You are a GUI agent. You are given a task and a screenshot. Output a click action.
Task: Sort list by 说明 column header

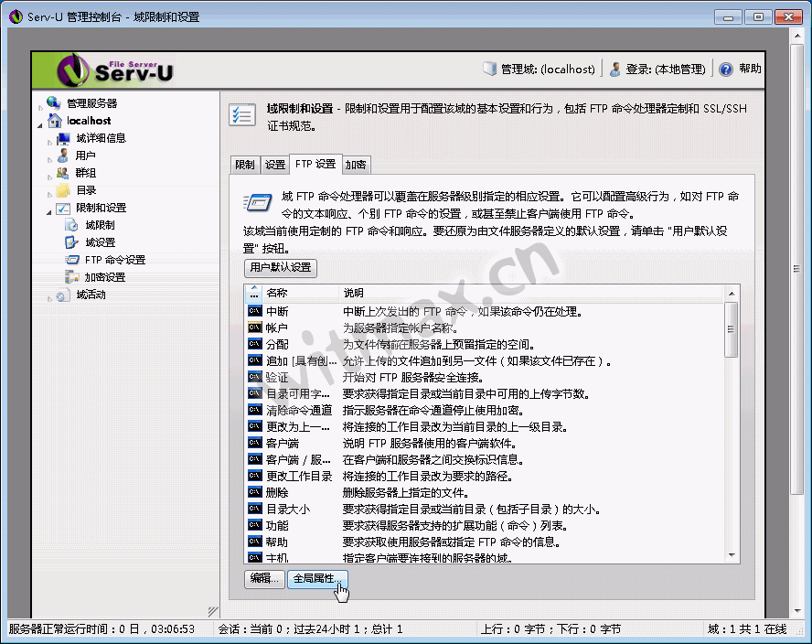pos(530,293)
